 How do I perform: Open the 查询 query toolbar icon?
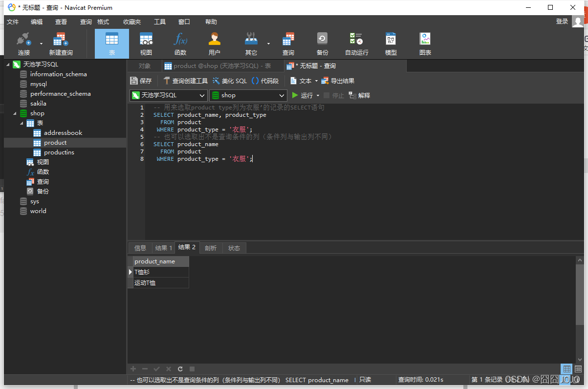[x=288, y=44]
